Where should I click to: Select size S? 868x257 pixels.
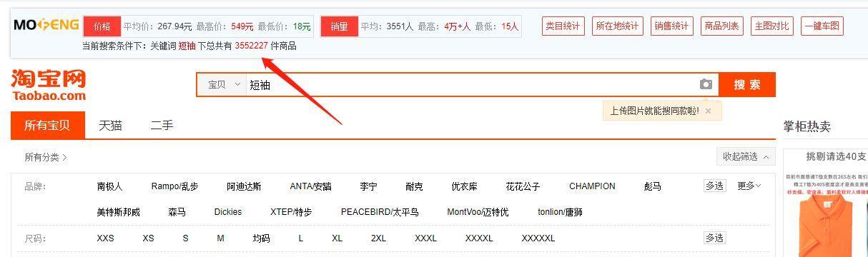tap(185, 238)
